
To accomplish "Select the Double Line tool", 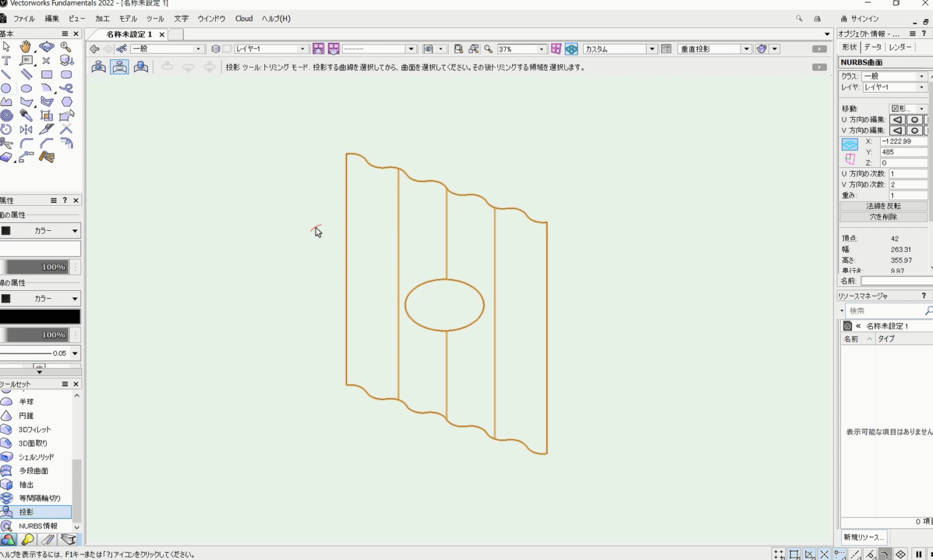I will (26, 75).
